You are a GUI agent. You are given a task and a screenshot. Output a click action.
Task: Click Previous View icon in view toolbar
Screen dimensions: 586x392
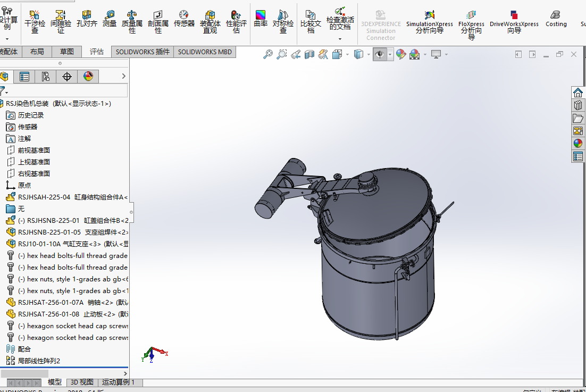point(296,55)
